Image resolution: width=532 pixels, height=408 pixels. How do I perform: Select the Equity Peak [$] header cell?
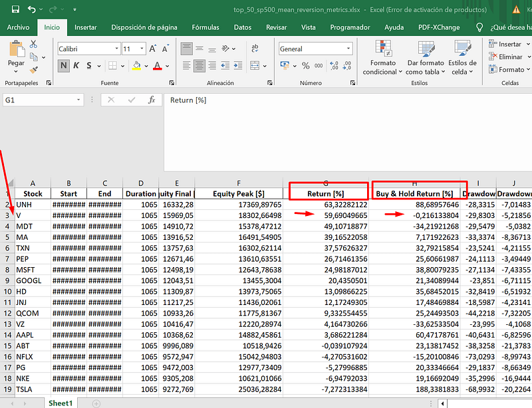tap(239, 193)
